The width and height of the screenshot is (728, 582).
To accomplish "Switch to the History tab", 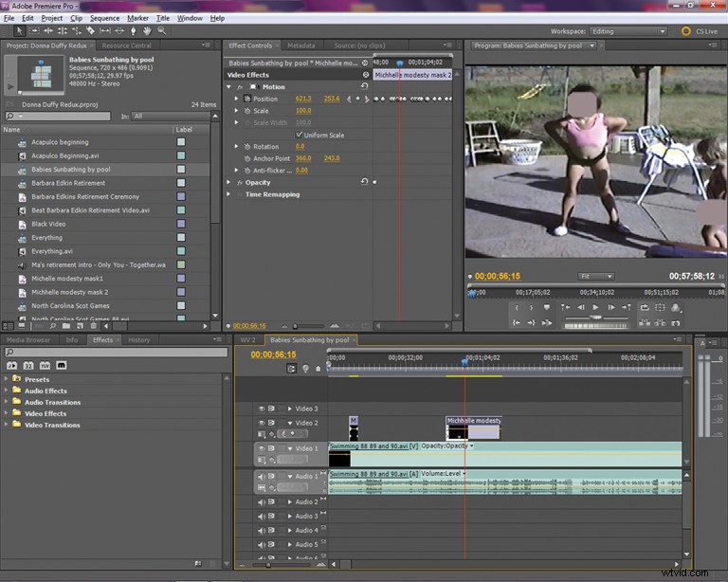I will point(138,339).
